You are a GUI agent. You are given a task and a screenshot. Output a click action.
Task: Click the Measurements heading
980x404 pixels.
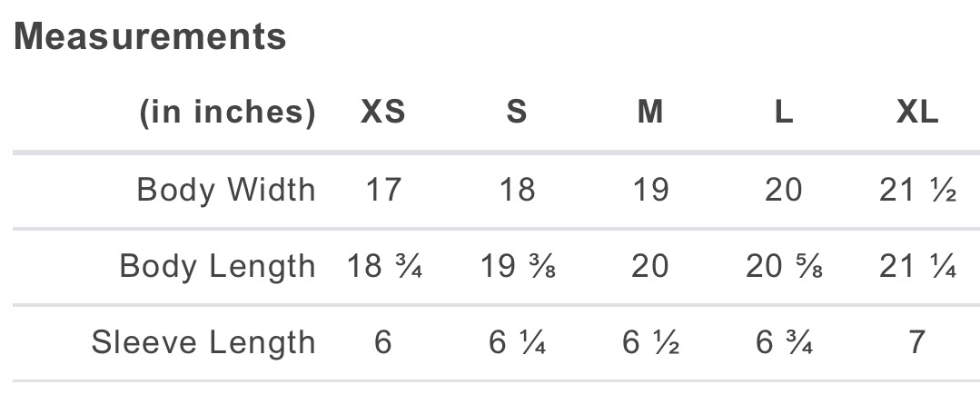click(150, 37)
